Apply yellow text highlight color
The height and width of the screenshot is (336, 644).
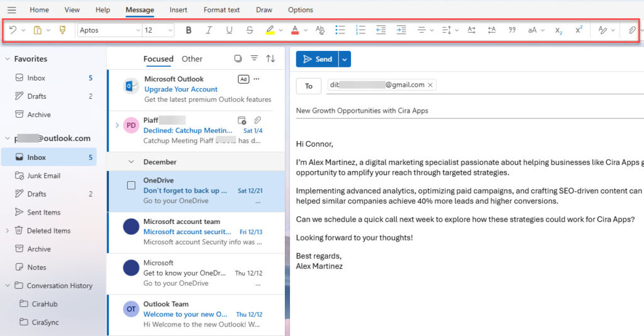[x=270, y=30]
